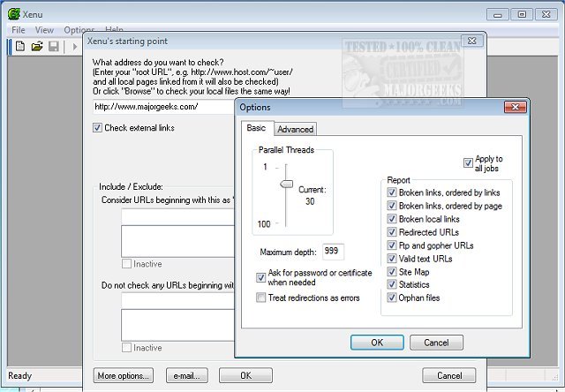Click OK in Xenu's starting point dialog
Image resolution: width=565 pixels, height=392 pixels.
(245, 375)
